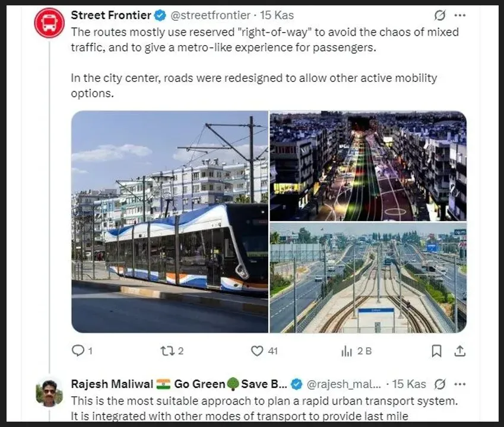Share the Street Frontier tweet
Viewport: 504px width, 427px height.
(x=459, y=351)
